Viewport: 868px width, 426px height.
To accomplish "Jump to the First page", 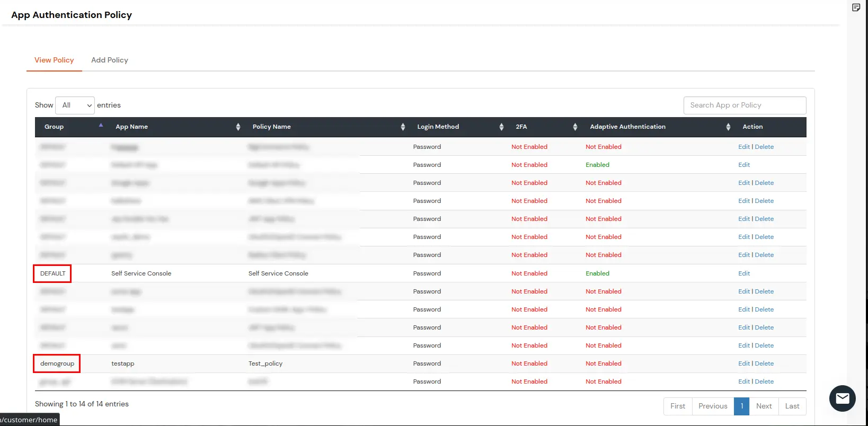I will pyautogui.click(x=677, y=406).
